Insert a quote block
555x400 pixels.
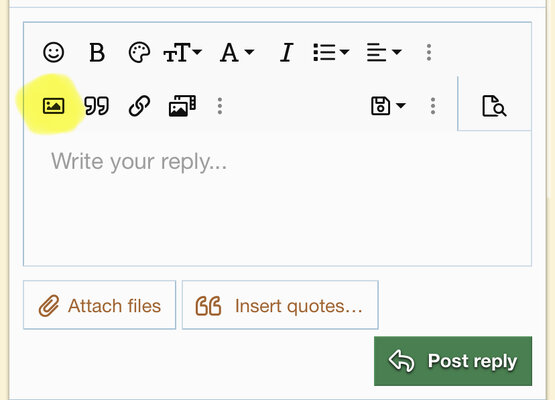point(96,106)
